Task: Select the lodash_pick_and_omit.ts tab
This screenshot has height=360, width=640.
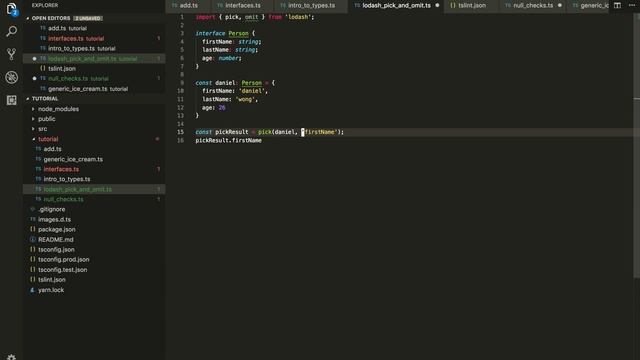Action: click(396, 5)
